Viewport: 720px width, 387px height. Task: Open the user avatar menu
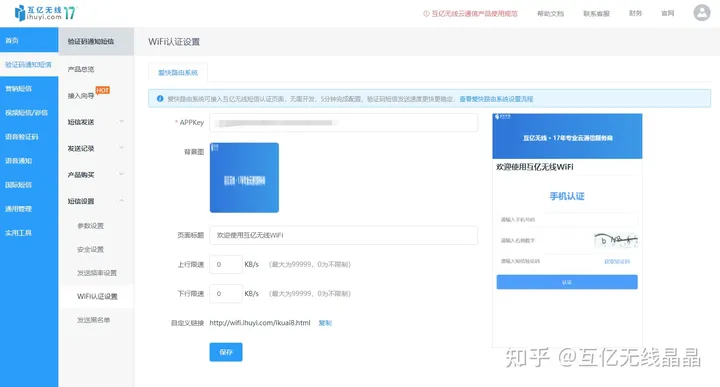[x=702, y=13]
